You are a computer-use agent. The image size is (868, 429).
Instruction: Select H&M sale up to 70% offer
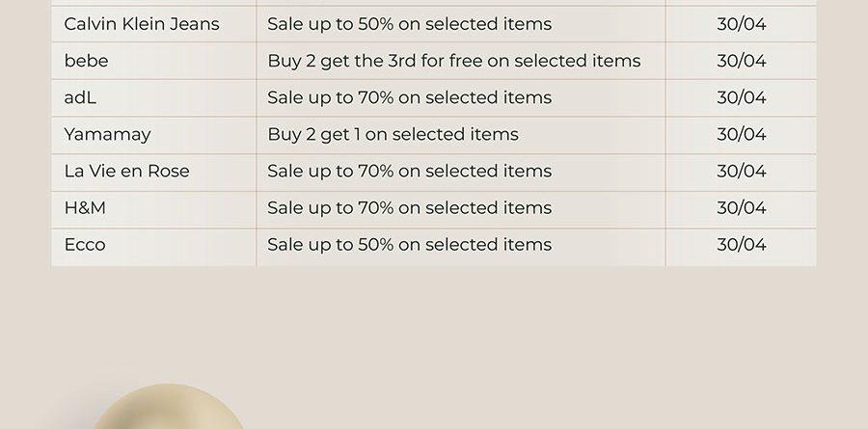tap(410, 207)
